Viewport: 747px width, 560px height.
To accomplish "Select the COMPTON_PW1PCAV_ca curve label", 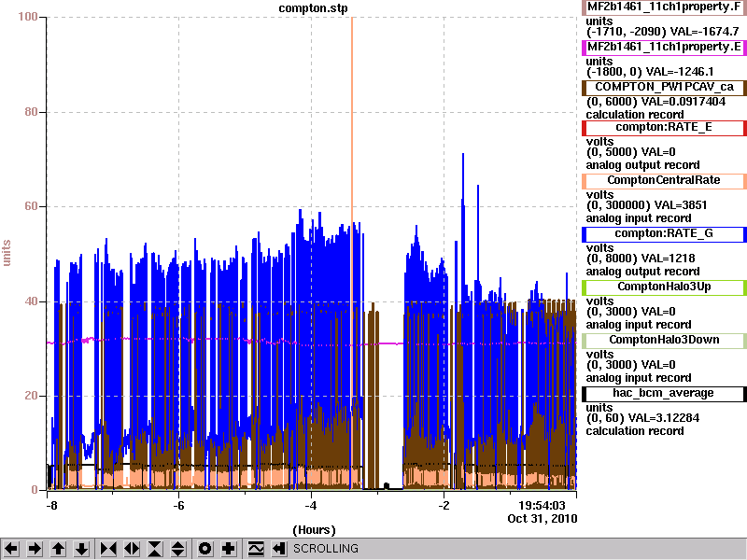I will [663, 87].
